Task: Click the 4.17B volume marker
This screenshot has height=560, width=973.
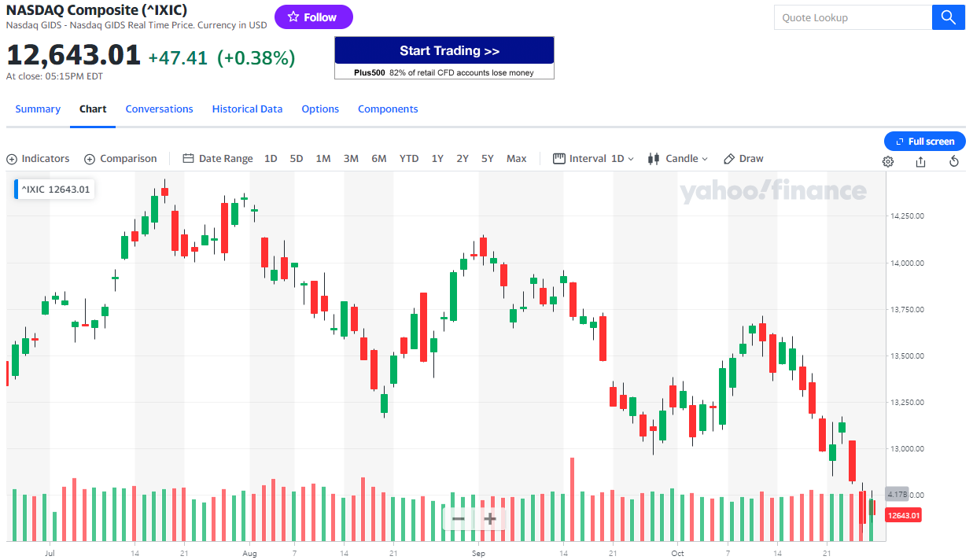Action: click(x=897, y=495)
